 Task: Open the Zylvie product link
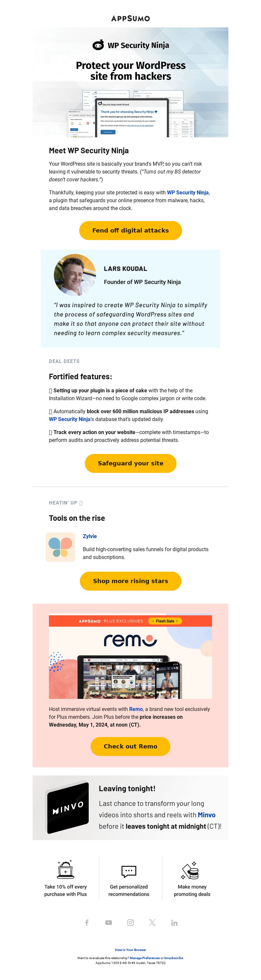90,536
